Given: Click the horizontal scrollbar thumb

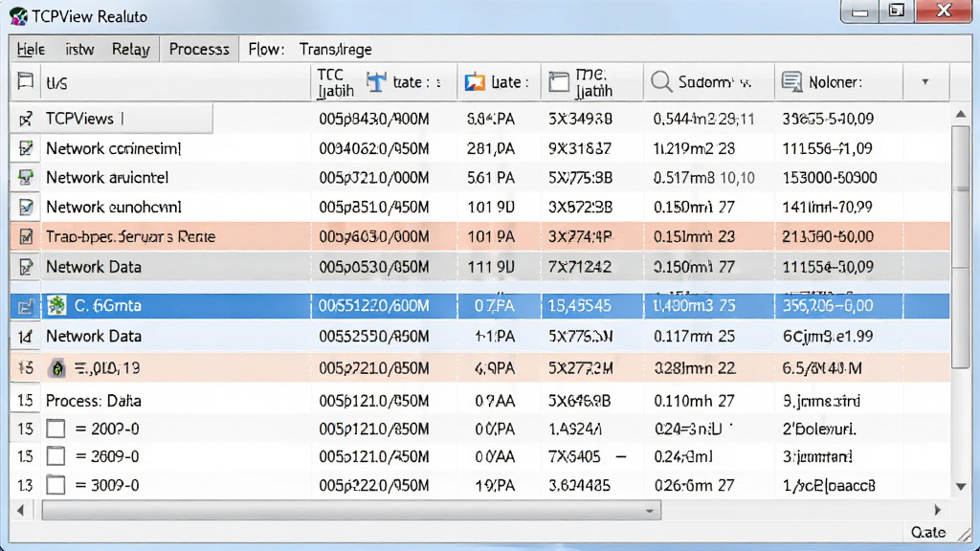Looking at the screenshot, I should coord(351,511).
